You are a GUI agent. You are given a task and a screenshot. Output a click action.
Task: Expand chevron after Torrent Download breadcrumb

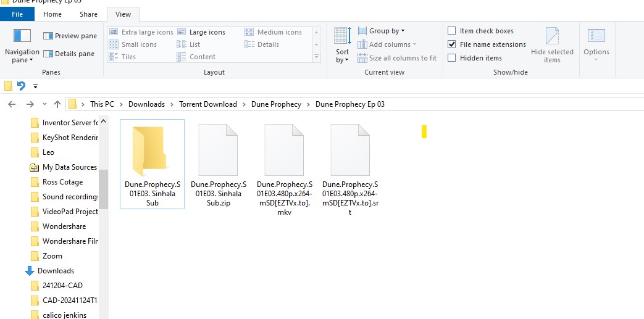[244, 104]
